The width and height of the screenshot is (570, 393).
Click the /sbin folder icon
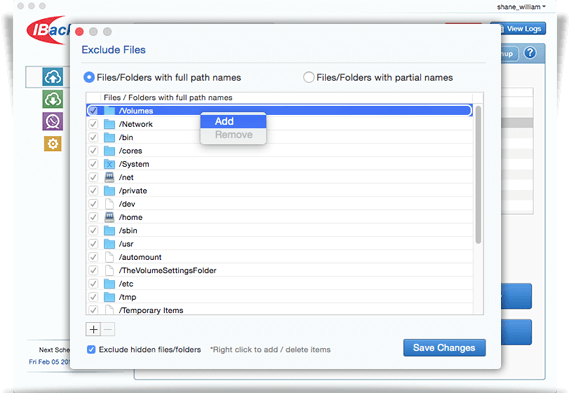pyautogui.click(x=109, y=230)
